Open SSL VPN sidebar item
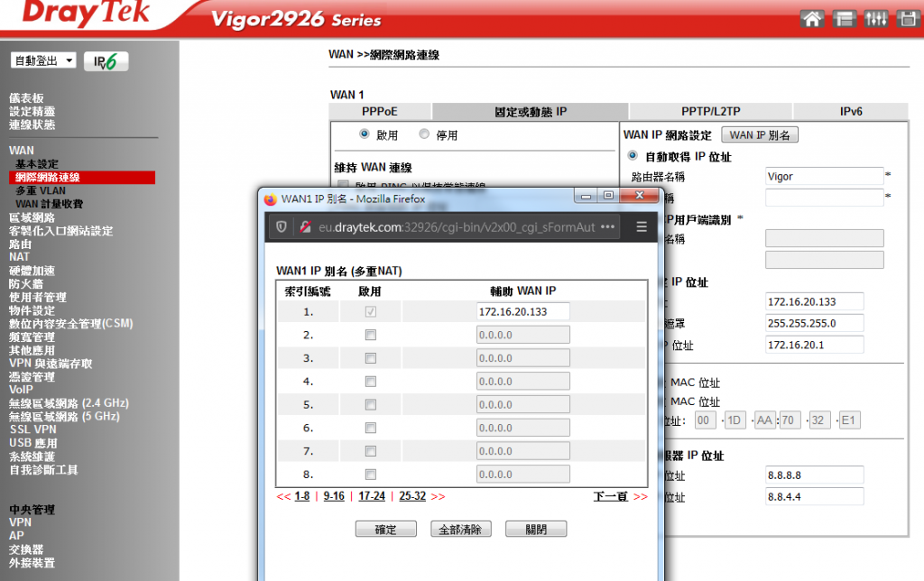Image resolution: width=924 pixels, height=581 pixels. pos(33,429)
